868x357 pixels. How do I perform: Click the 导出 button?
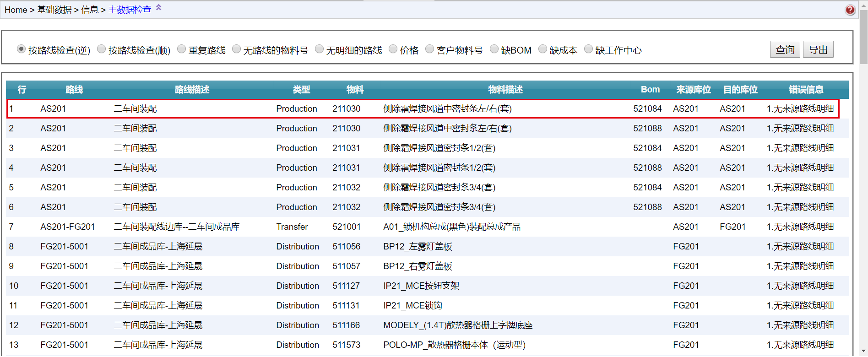coord(818,49)
